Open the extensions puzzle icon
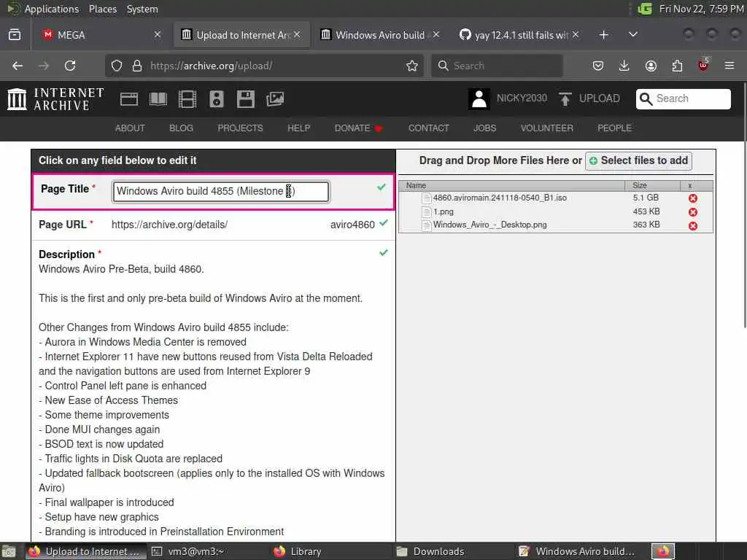747x560 pixels. coord(677,66)
